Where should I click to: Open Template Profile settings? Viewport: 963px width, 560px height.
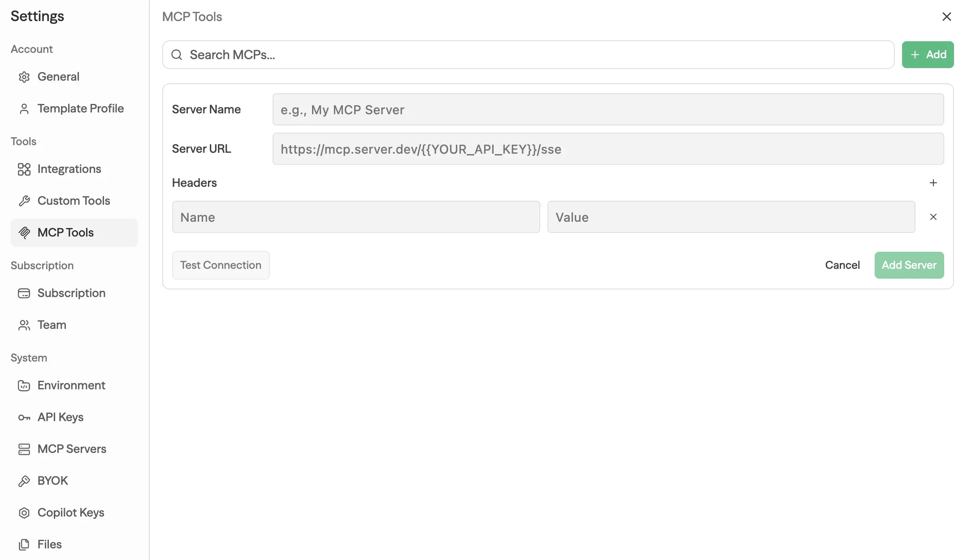(x=80, y=108)
